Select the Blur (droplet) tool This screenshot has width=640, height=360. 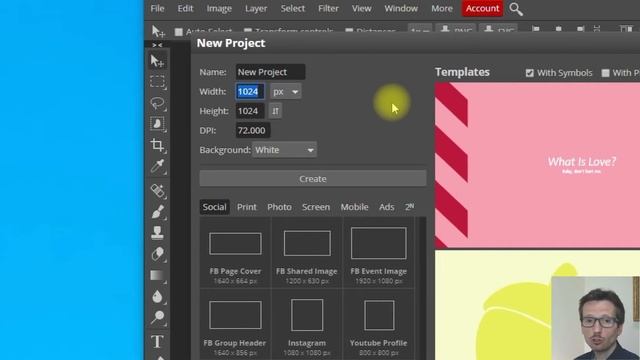click(157, 297)
